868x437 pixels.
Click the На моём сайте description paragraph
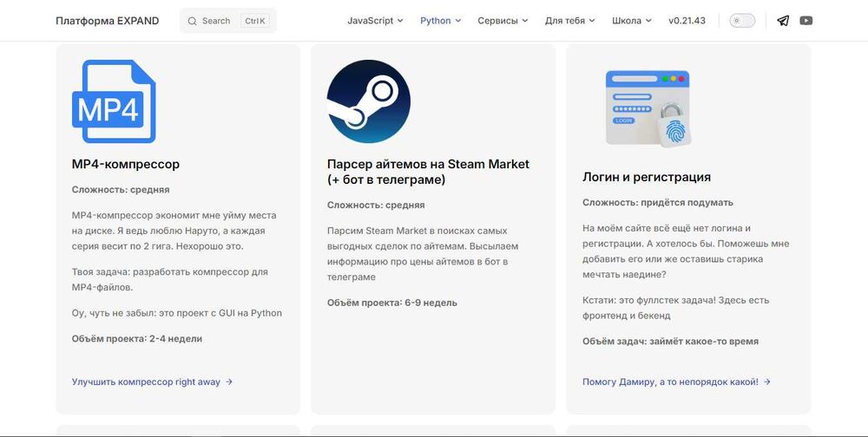tap(686, 251)
